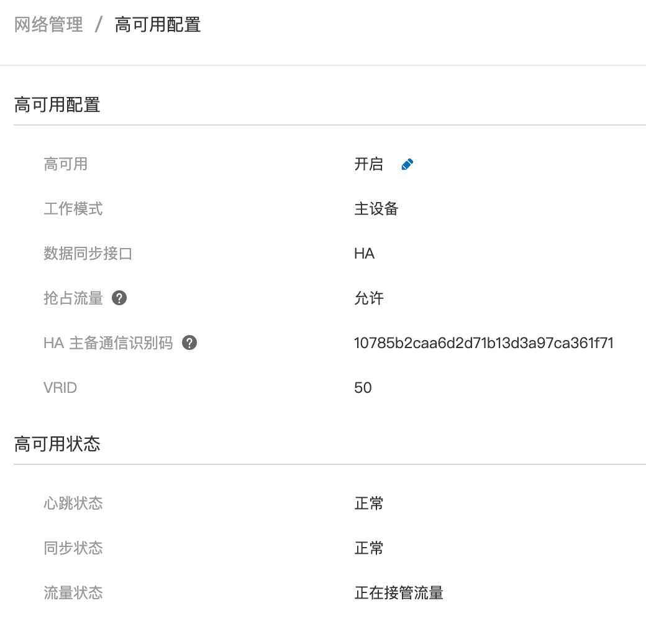Click the 工作模式 label
646x644 pixels.
click(x=73, y=209)
